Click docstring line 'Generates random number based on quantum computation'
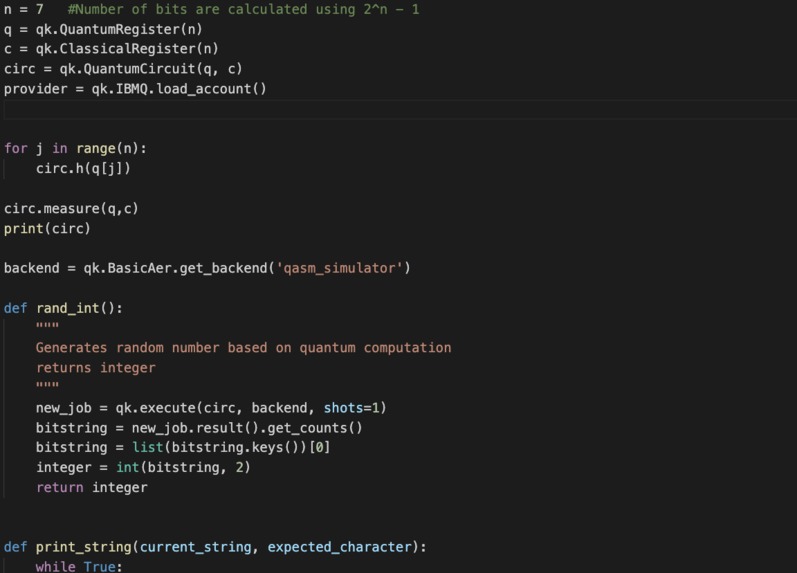 [243, 348]
